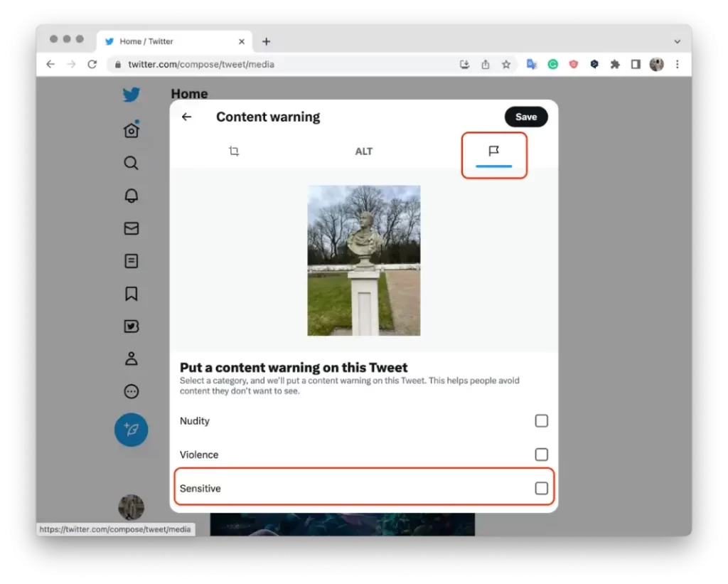
Task: Open the Home feed icon in sidebar
Action: (x=132, y=129)
